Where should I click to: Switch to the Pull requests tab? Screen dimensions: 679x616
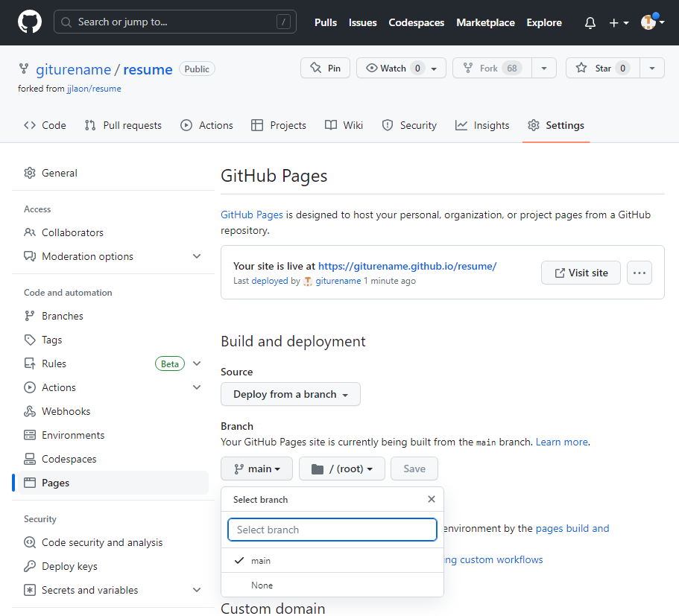124,126
